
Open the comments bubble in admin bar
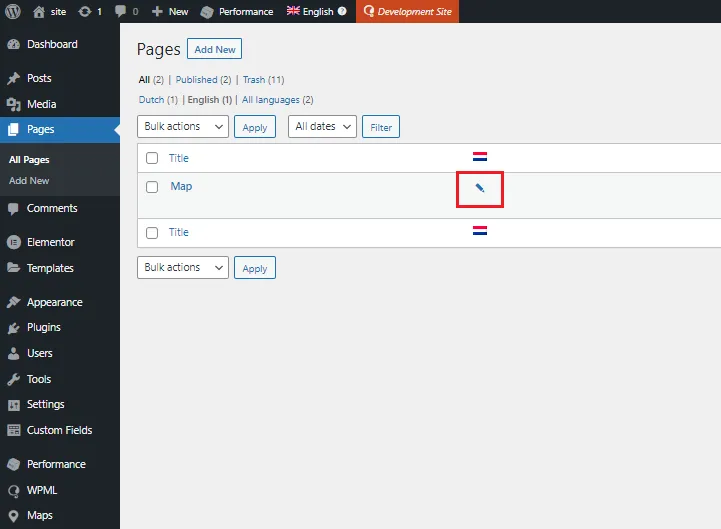click(x=126, y=11)
